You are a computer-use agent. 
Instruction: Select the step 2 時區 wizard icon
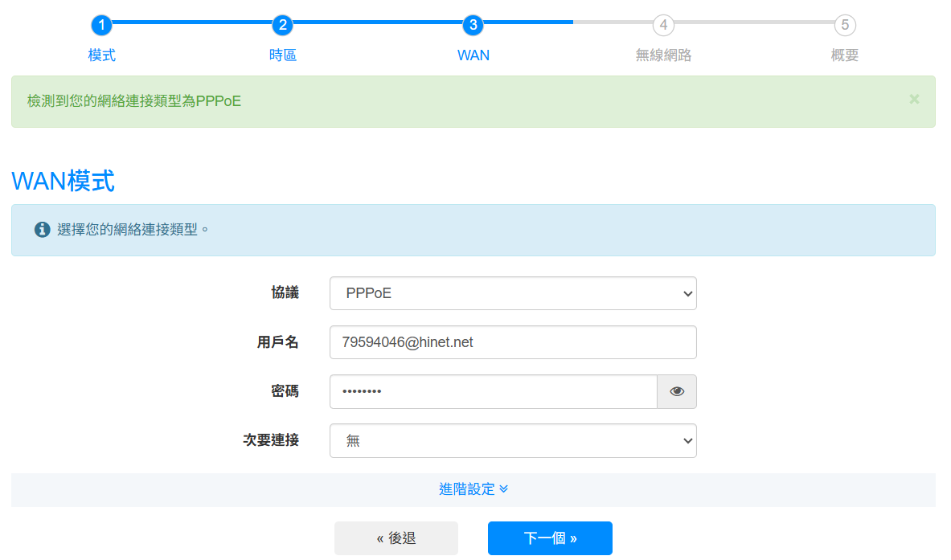[282, 25]
